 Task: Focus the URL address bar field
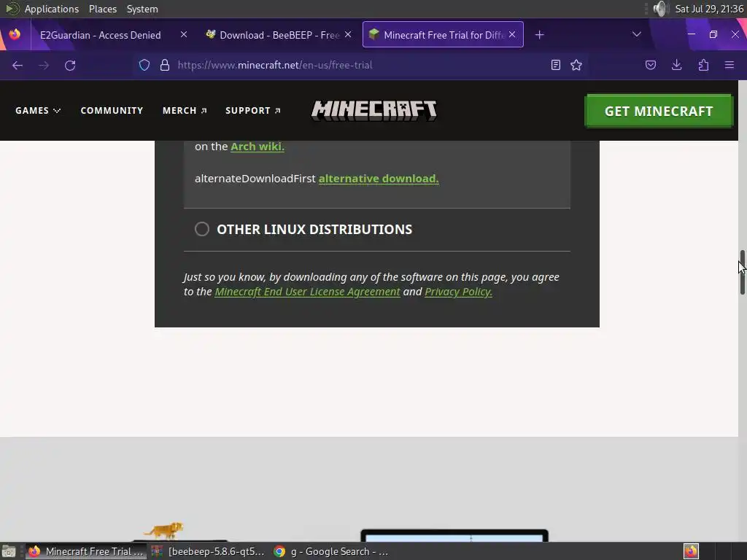(362, 65)
